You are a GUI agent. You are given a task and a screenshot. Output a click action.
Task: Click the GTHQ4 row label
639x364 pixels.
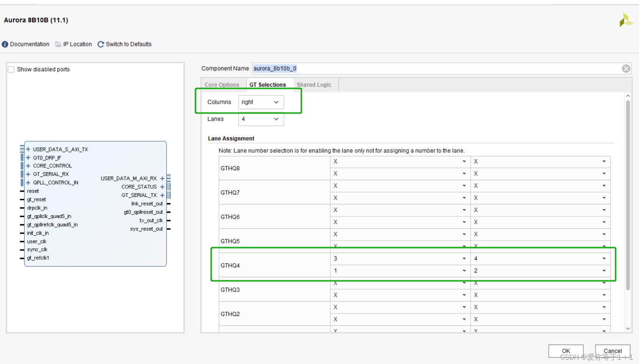230,265
